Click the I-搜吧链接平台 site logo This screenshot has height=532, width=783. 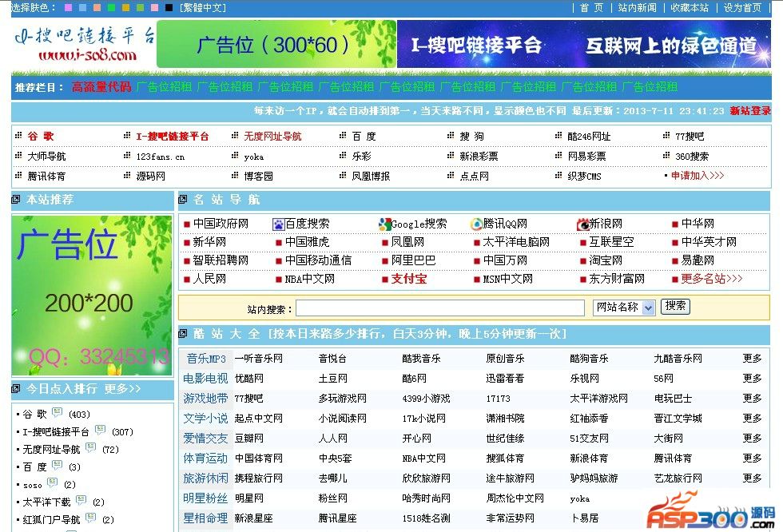pos(84,44)
